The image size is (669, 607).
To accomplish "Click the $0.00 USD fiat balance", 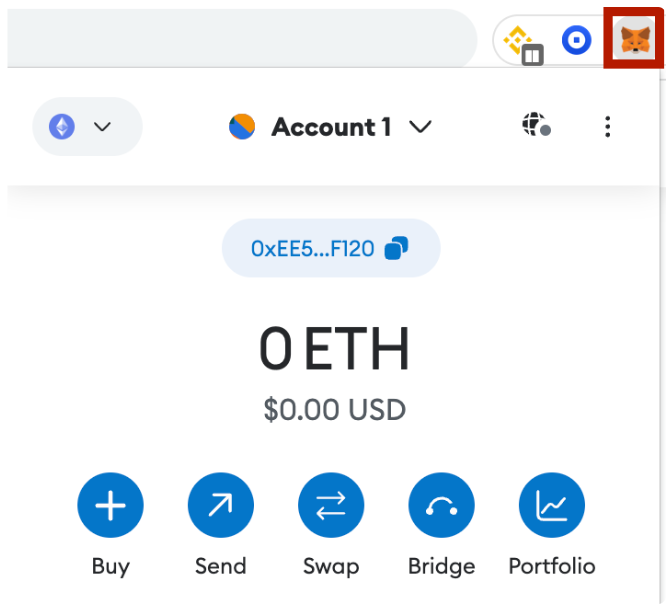I will (x=334, y=409).
